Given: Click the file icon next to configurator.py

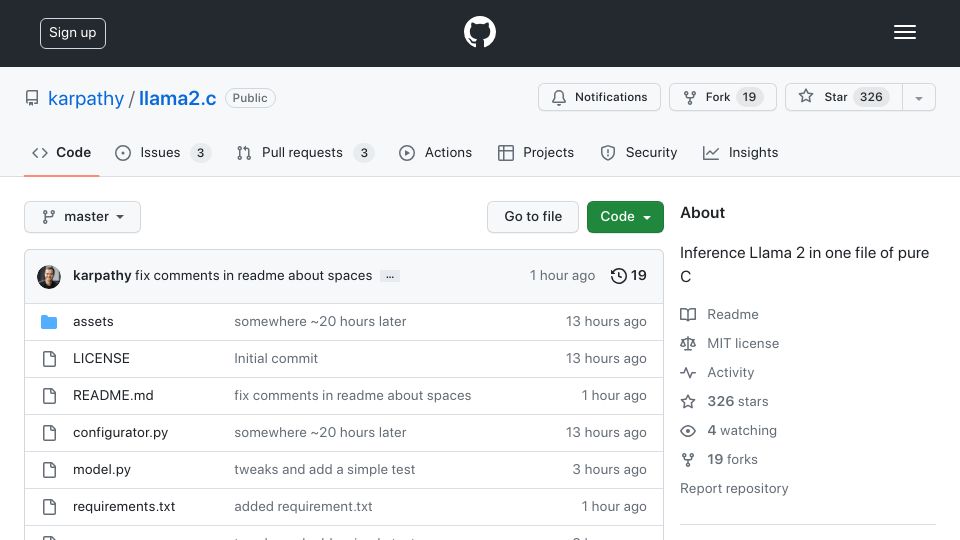Looking at the screenshot, I should point(50,433).
